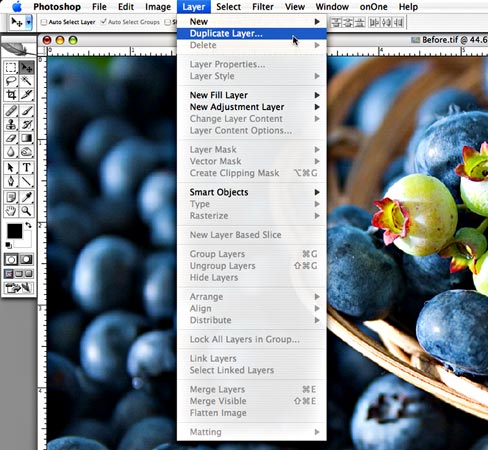Expand the New Fill Layer submenu
The width and height of the screenshot is (488, 450).
pos(252,95)
